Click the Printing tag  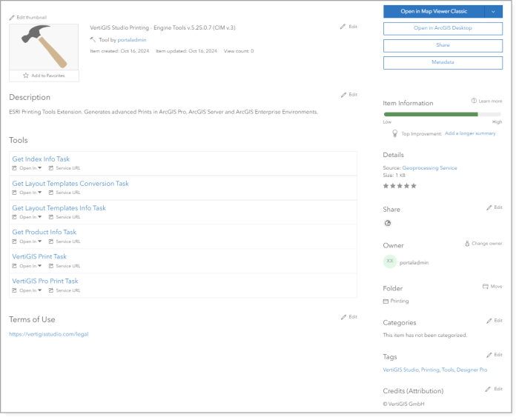430,370
